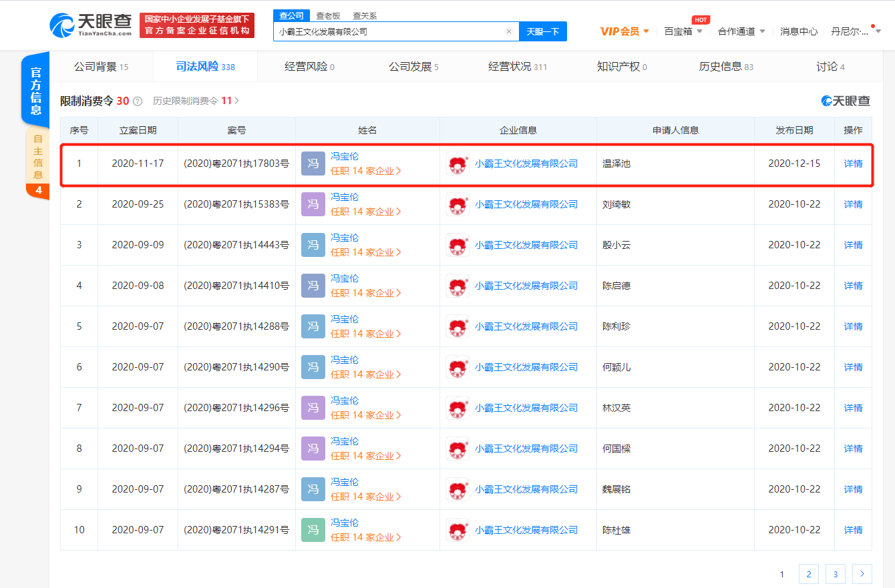
Task: Click the green 冯 avatar in the last row
Action: click(x=313, y=529)
